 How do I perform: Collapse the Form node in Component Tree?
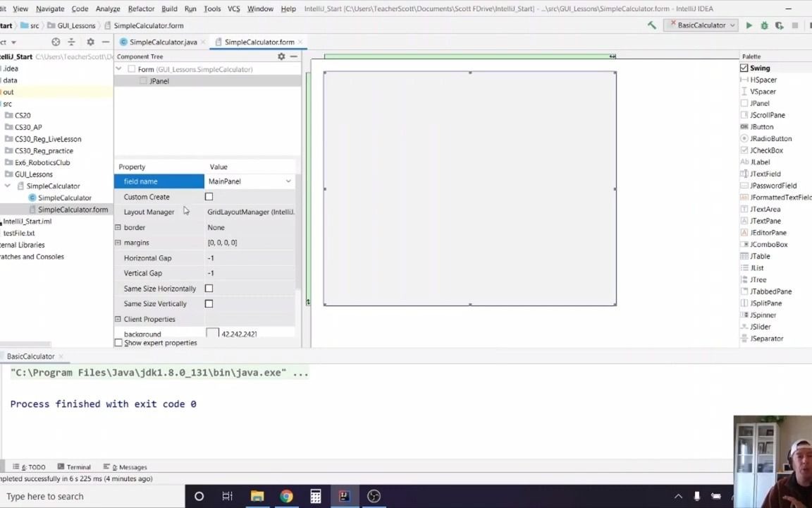coord(119,68)
